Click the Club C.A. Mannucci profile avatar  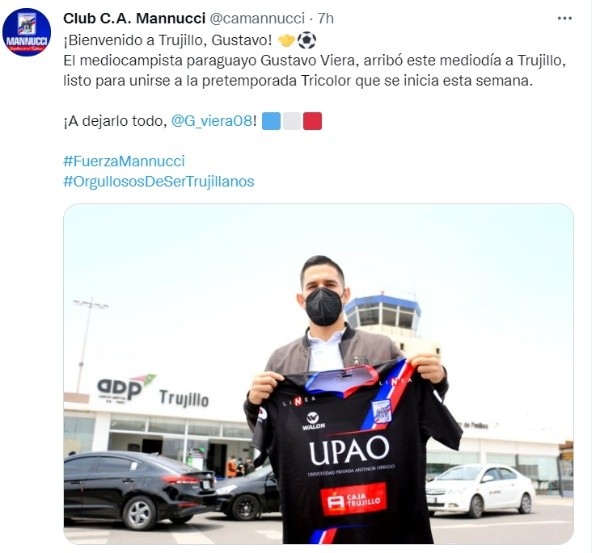(x=26, y=32)
